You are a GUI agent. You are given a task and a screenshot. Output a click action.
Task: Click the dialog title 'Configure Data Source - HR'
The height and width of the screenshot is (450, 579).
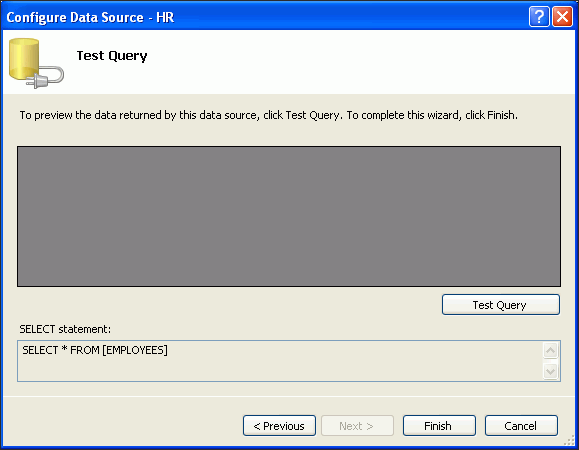pyautogui.click(x=90, y=17)
